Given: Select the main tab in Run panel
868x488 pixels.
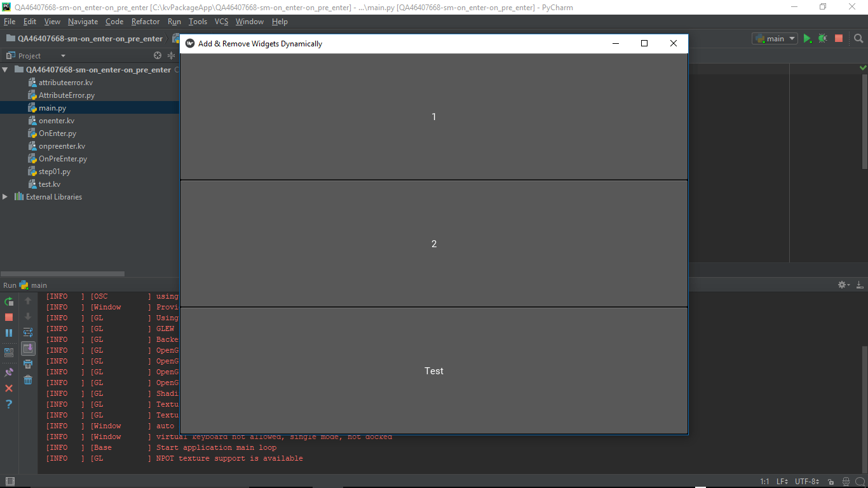Looking at the screenshot, I should point(33,285).
